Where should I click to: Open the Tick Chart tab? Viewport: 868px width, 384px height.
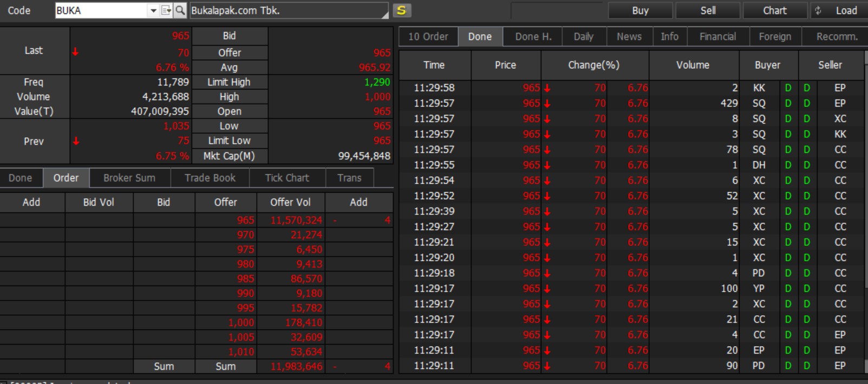click(x=287, y=178)
